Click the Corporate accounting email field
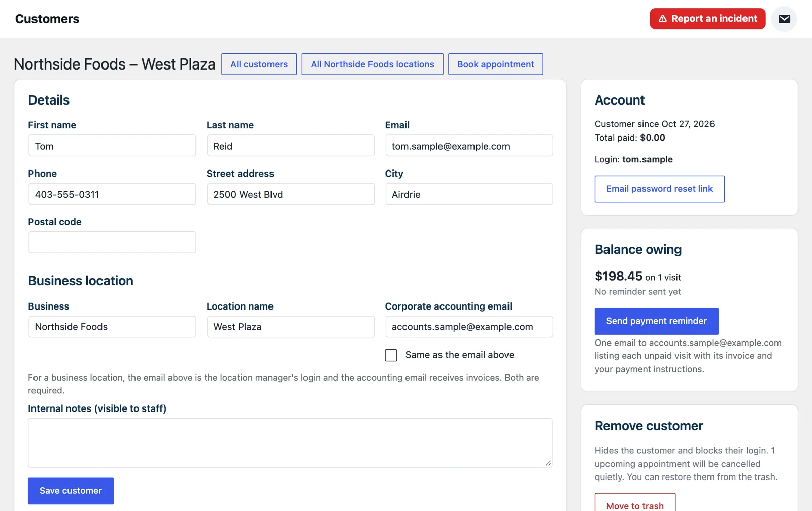This screenshot has height=511, width=812. [469, 327]
